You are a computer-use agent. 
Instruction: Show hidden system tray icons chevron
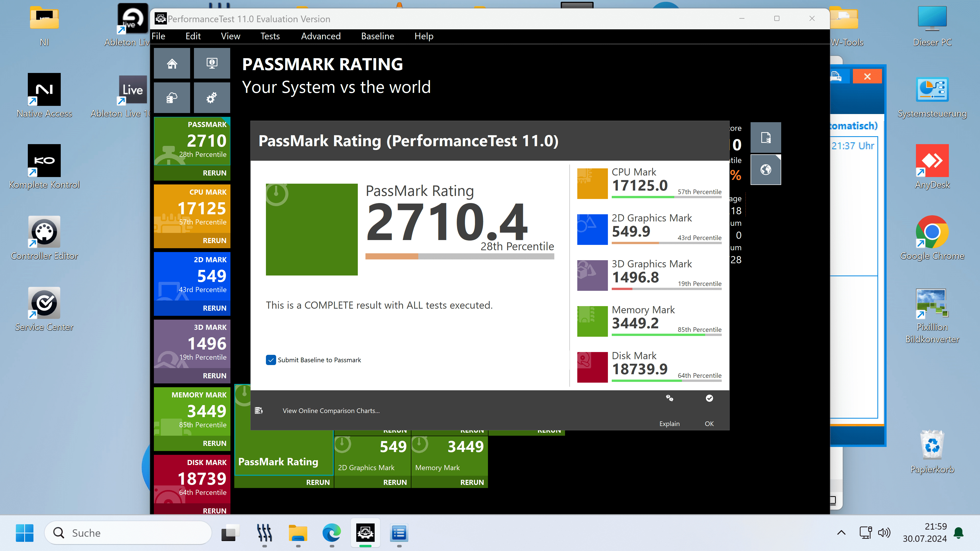pyautogui.click(x=841, y=533)
